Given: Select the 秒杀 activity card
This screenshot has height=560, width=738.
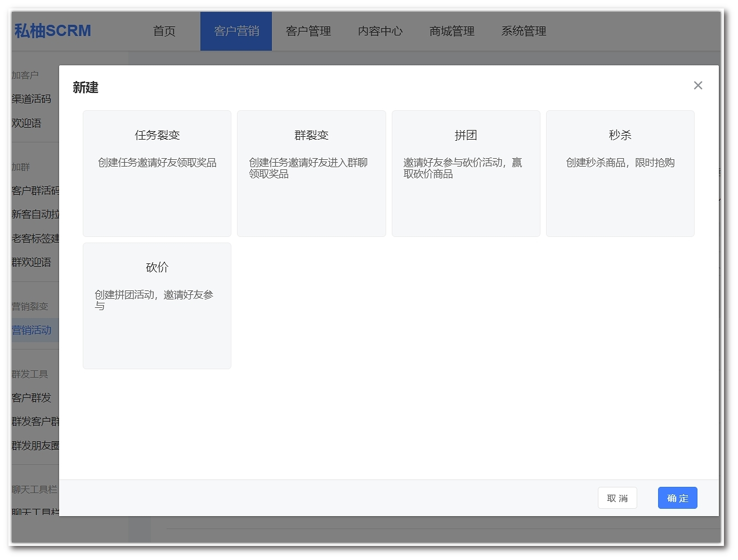Looking at the screenshot, I should click(x=620, y=173).
